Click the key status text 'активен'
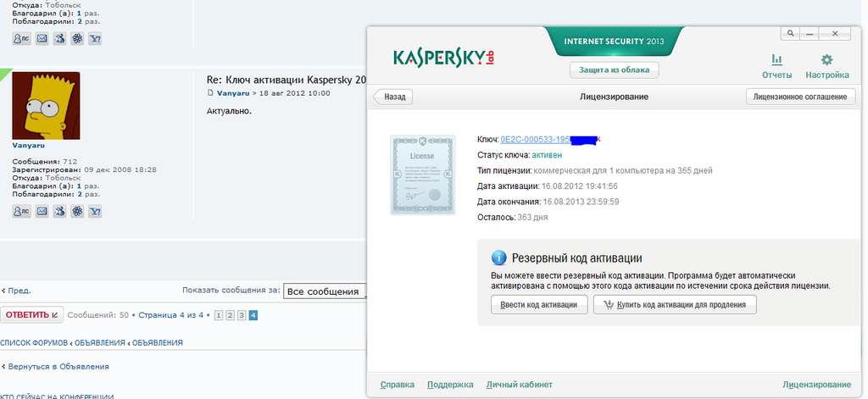The width and height of the screenshot is (868, 399). click(x=547, y=156)
